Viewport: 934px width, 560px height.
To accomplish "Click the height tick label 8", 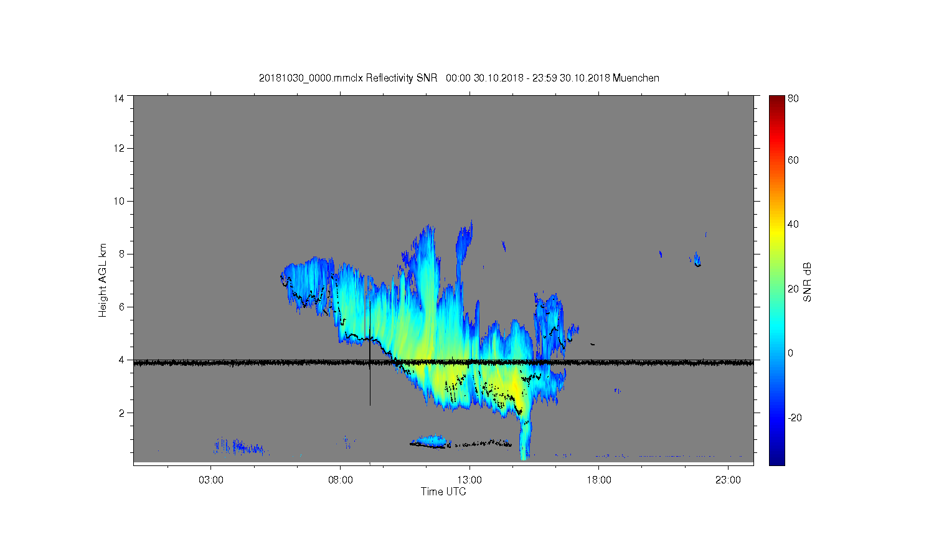I will [121, 254].
